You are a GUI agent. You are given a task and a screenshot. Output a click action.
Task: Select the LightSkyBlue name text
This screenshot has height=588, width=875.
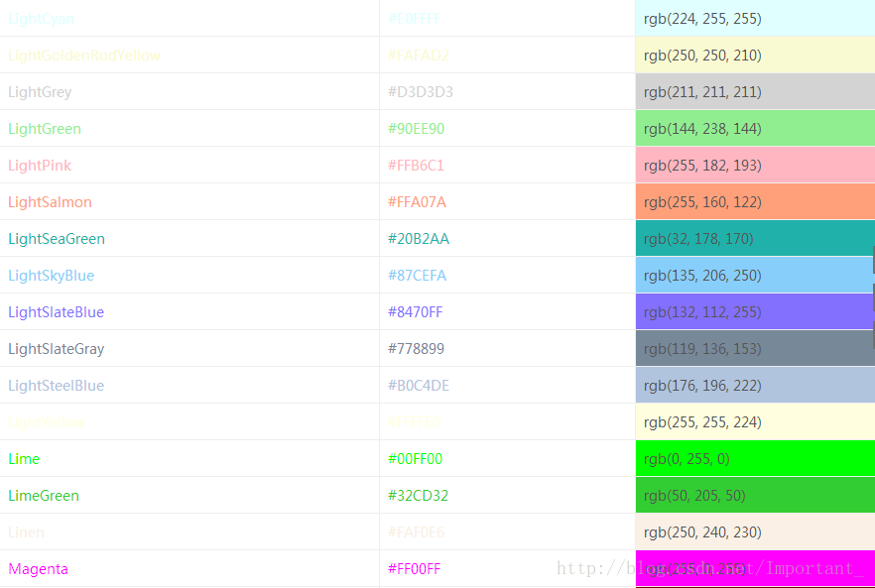52,276
